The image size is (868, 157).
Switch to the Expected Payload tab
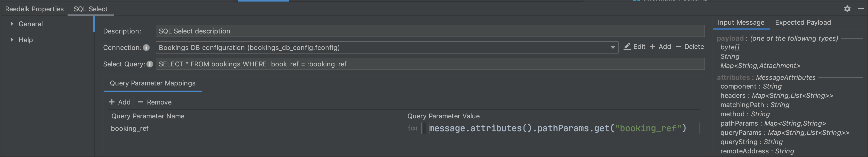click(x=803, y=23)
